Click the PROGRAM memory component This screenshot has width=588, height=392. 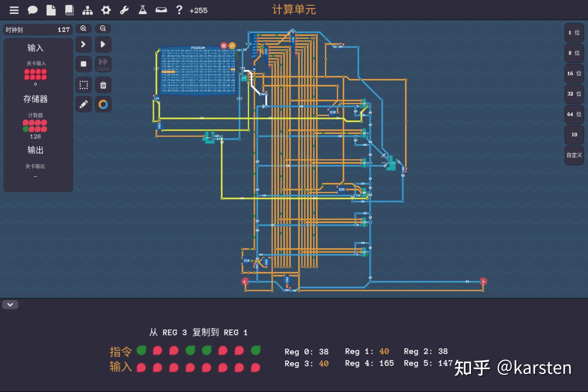pyautogui.click(x=198, y=71)
